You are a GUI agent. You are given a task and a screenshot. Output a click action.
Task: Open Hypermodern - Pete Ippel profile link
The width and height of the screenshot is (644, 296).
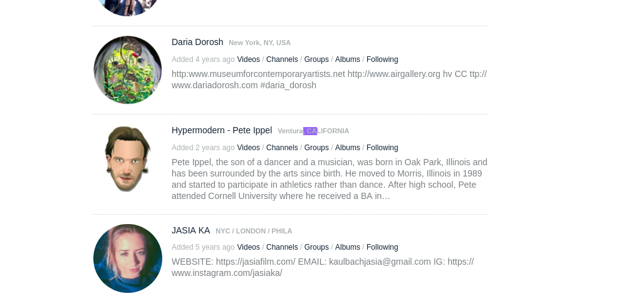(222, 130)
